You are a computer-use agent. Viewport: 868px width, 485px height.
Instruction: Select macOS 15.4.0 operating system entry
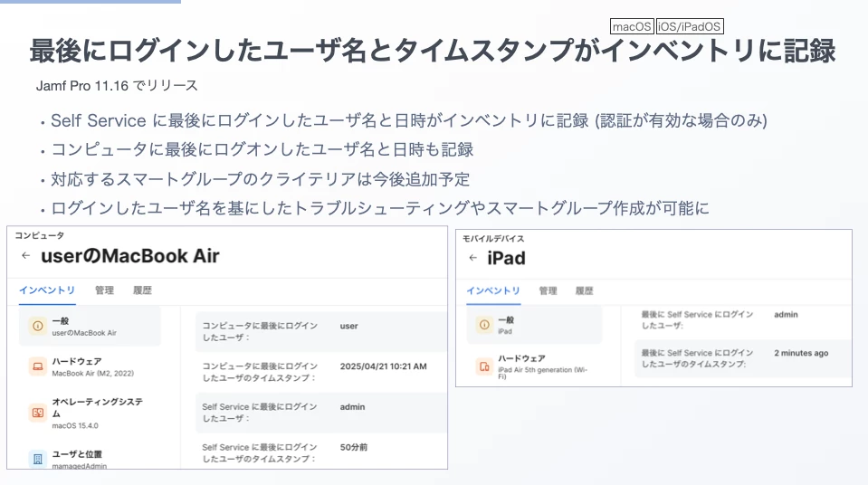75,426
